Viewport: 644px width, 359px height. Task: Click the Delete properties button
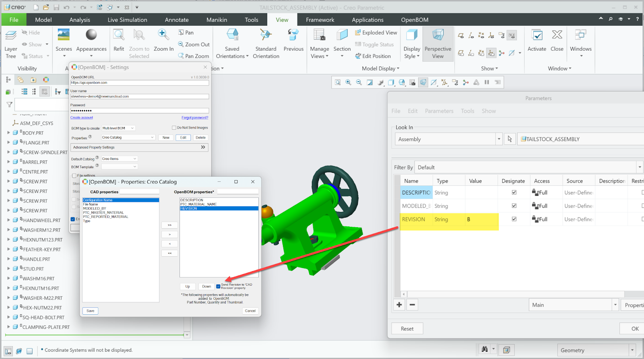[200, 138]
